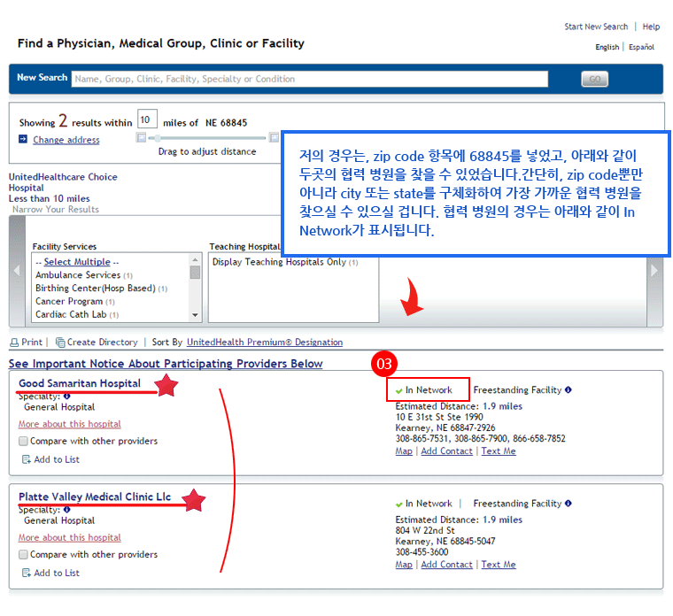Switch language to Español
The height and width of the screenshot is (616, 673).
(x=641, y=47)
